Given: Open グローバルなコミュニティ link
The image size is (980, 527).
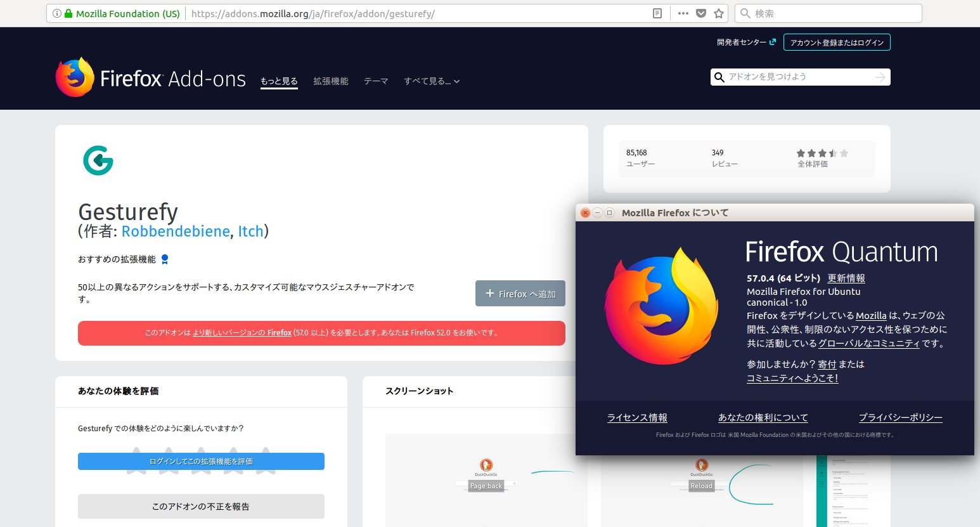Looking at the screenshot, I should [869, 344].
